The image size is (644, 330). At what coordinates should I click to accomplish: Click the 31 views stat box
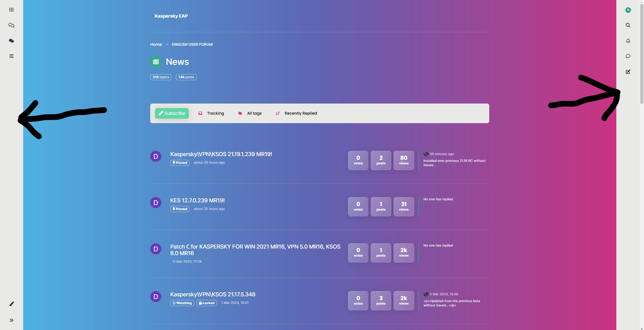click(404, 207)
